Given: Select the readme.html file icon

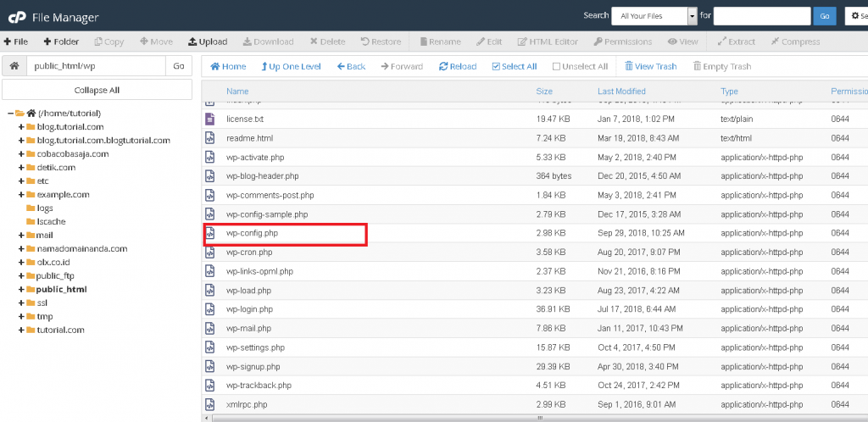Looking at the screenshot, I should (210, 138).
